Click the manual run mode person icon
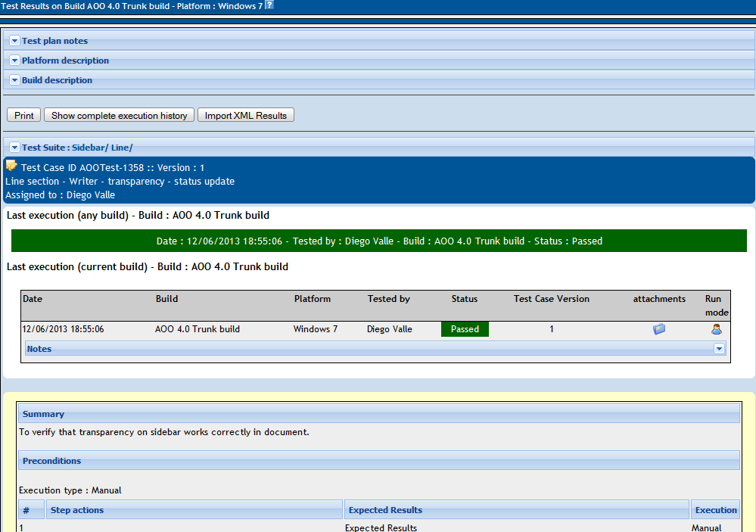The height and width of the screenshot is (532, 756). [717, 329]
